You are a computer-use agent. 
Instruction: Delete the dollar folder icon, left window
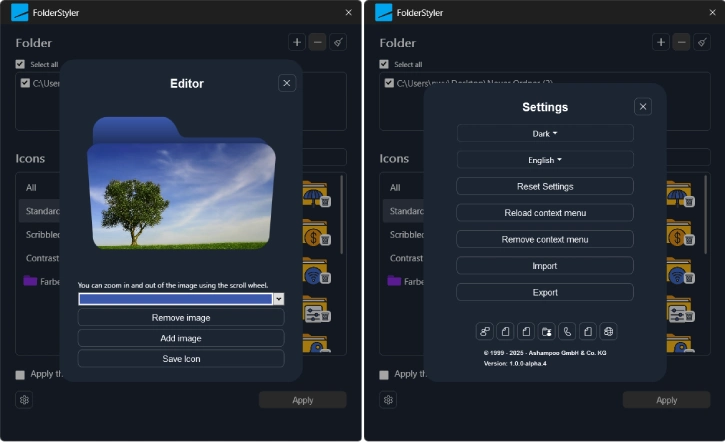coord(326,240)
